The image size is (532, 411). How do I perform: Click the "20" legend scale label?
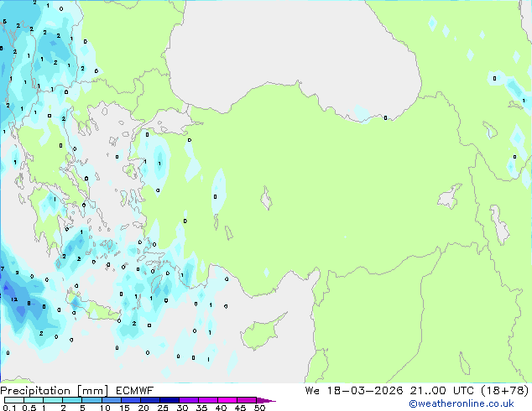pyautogui.click(x=143, y=408)
